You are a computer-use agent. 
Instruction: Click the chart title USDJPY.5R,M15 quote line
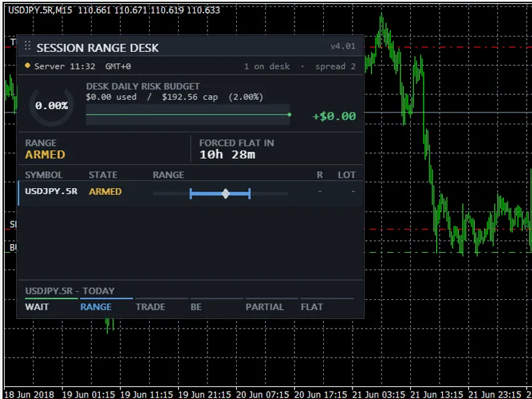tap(114, 10)
